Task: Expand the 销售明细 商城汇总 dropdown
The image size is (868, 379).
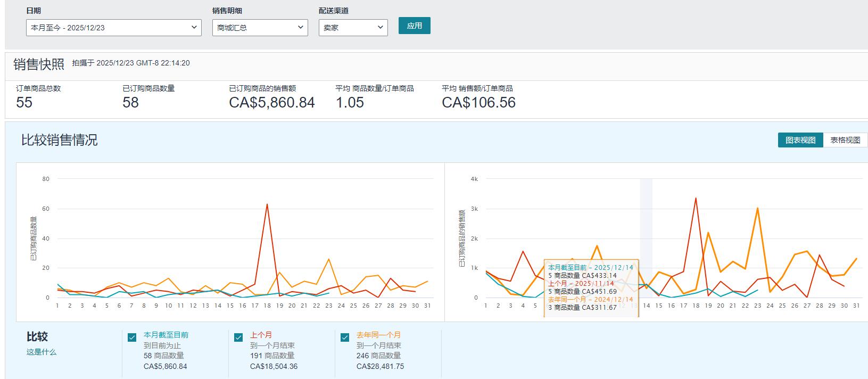Action: coord(260,28)
